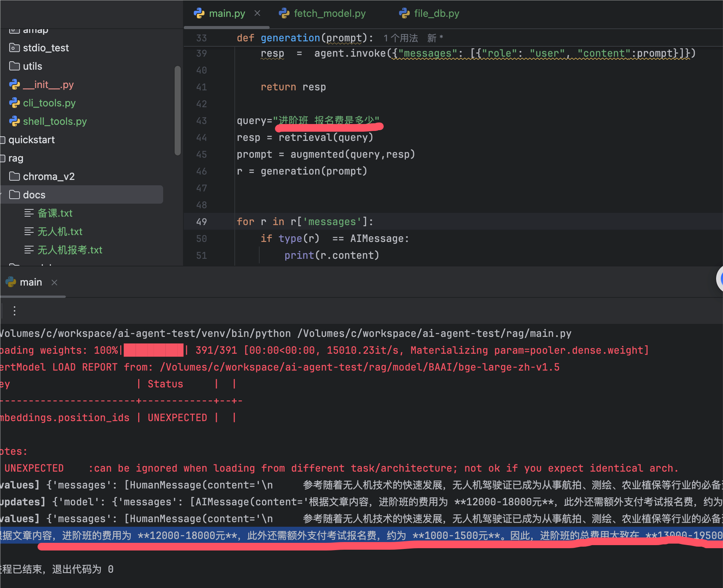This screenshot has width=723, height=588.
Task: Open 无人机报考.txt in the editor
Action: [70, 250]
